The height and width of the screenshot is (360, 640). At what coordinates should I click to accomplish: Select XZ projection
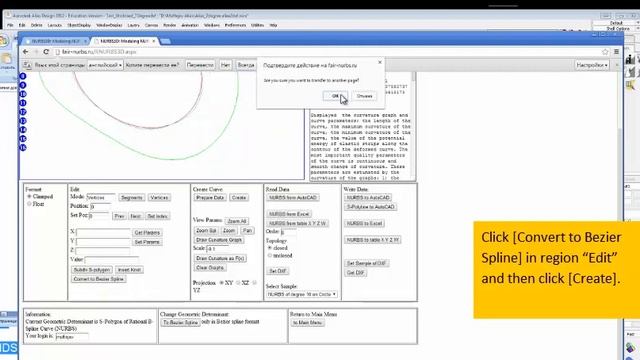point(238,282)
